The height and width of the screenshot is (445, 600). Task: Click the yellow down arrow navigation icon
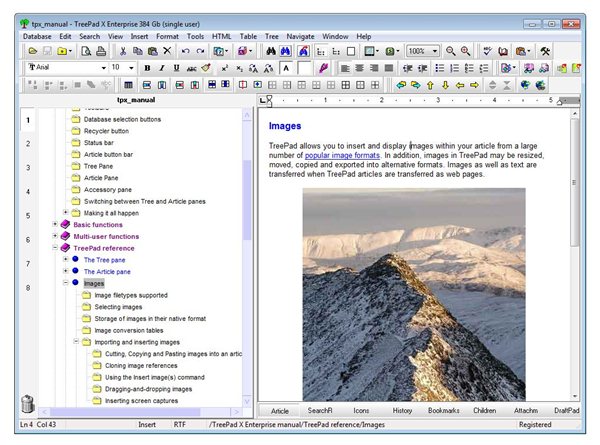point(445,85)
